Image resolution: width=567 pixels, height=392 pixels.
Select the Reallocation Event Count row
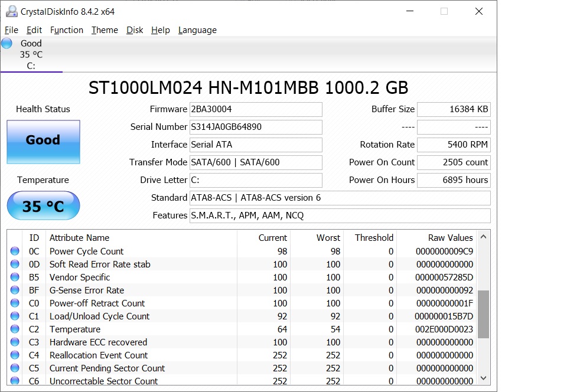point(242,355)
